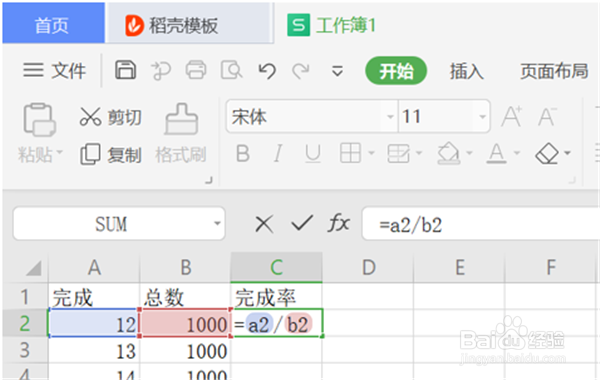Open the font name dropdown arrow
600x380 pixels.
coord(390,116)
